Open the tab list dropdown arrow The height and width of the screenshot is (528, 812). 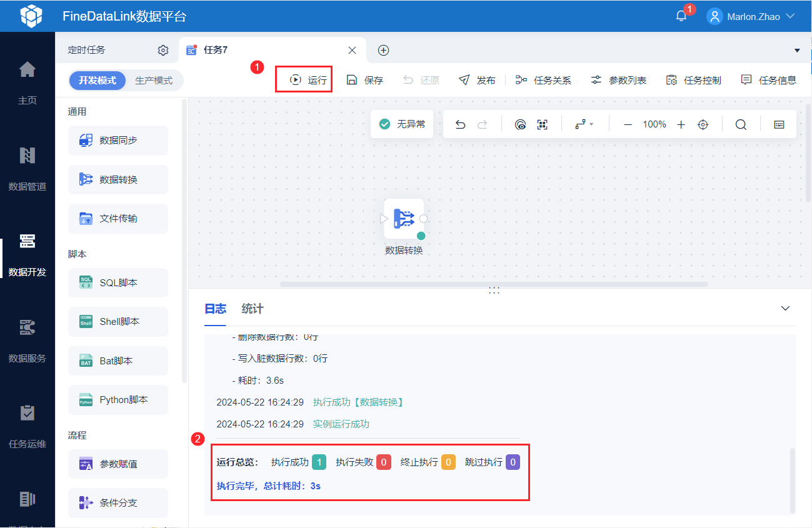[797, 50]
